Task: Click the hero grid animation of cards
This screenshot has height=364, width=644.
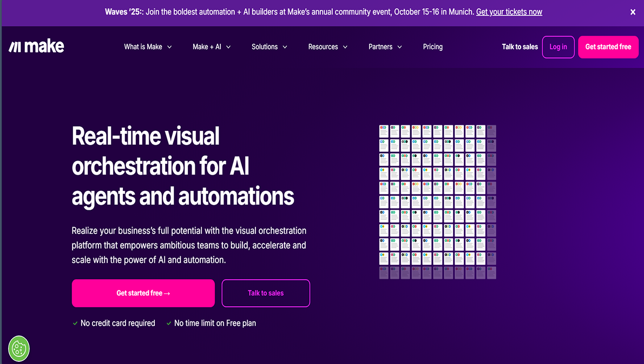Action: tap(437, 202)
